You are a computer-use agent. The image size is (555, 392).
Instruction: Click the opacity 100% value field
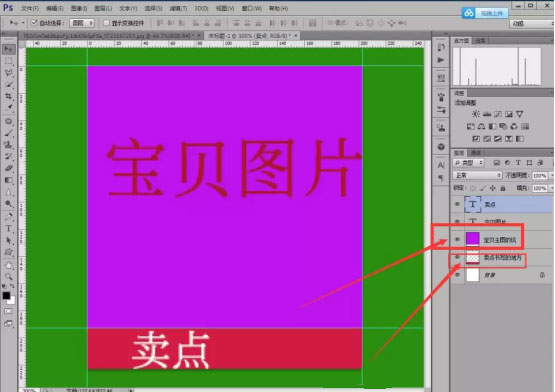[540, 175]
